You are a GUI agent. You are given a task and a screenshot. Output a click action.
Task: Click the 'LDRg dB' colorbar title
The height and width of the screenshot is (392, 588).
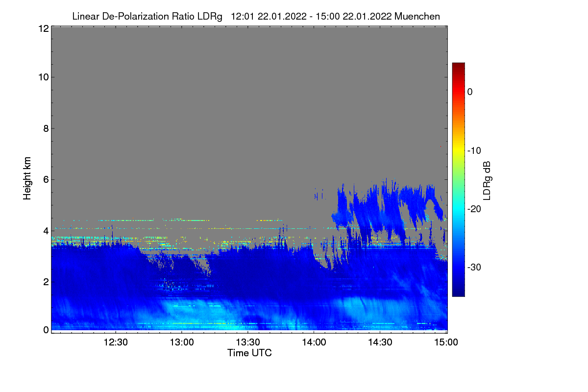487,180
